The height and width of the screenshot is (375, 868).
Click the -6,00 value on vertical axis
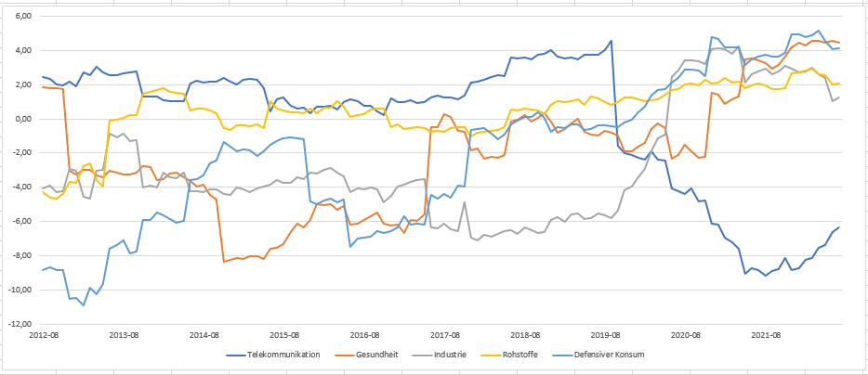coord(20,222)
